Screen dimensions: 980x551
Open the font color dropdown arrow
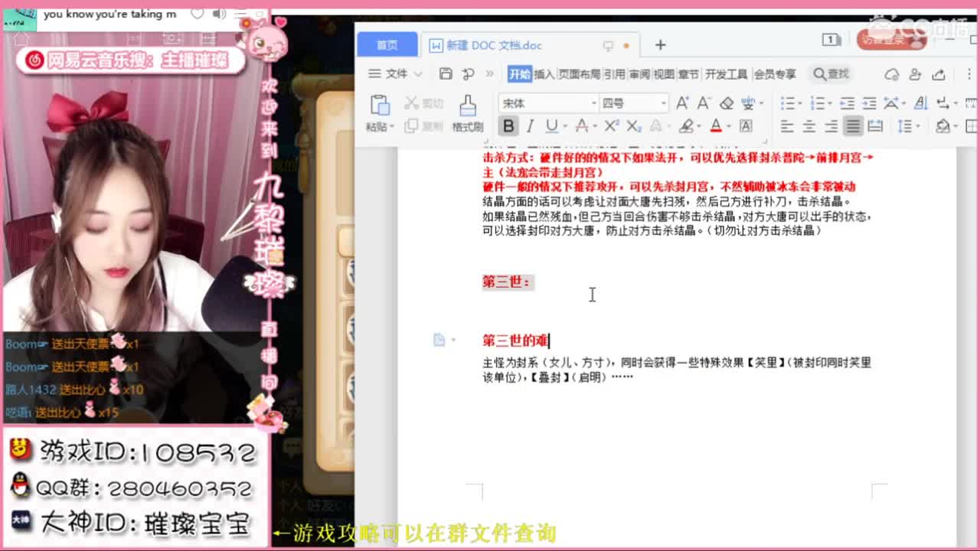point(728,126)
